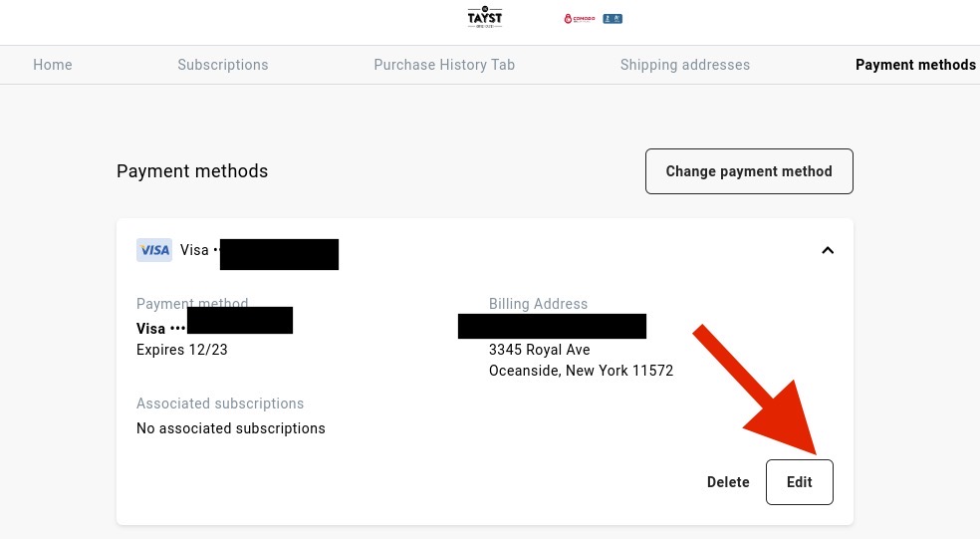Screen dimensions: 980x539
Task: Click the Visa card header row title
Action: click(195, 250)
